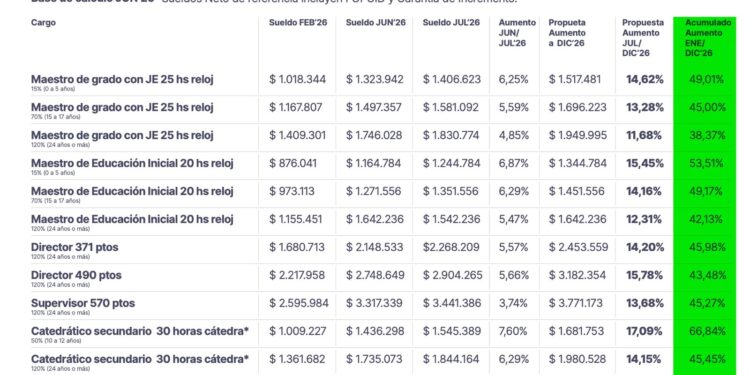Select the 7,60% increase cell
This screenshot has height=375, width=750.
[514, 331]
